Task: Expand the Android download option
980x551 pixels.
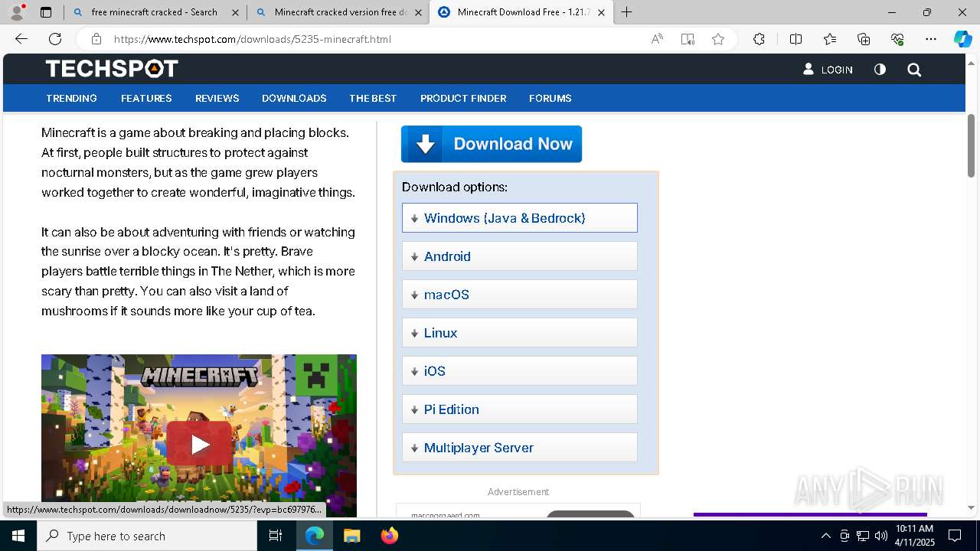Action: pos(520,256)
